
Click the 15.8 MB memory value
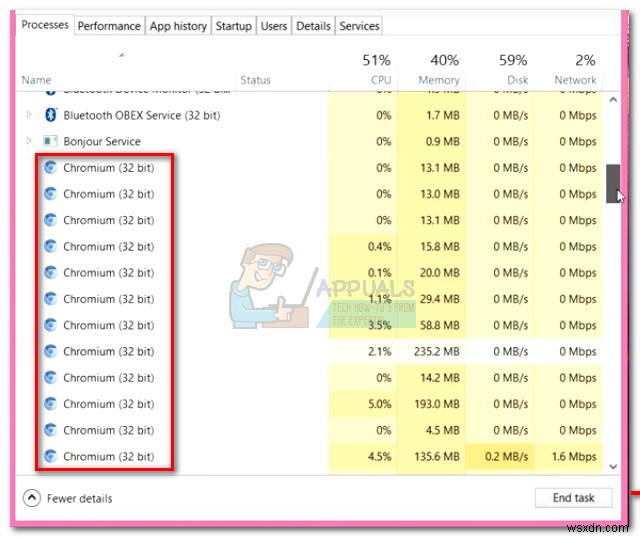[x=440, y=247]
